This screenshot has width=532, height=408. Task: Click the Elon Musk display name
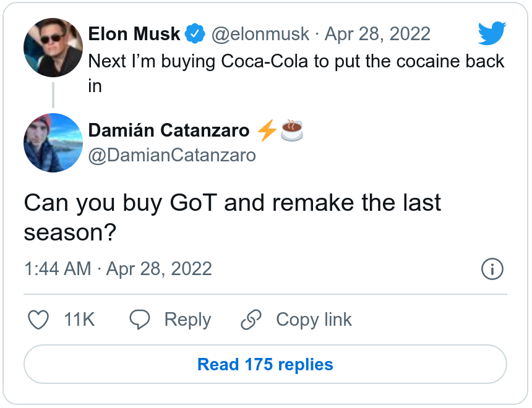tap(134, 34)
